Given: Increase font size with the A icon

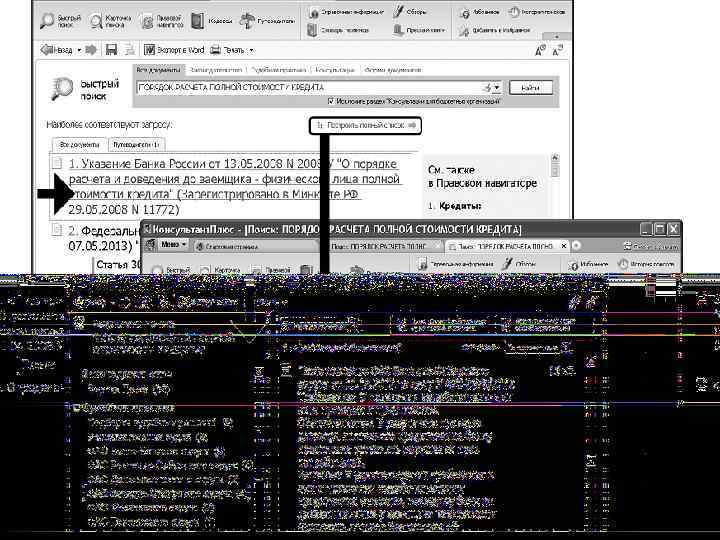Looking at the screenshot, I should point(540,50).
